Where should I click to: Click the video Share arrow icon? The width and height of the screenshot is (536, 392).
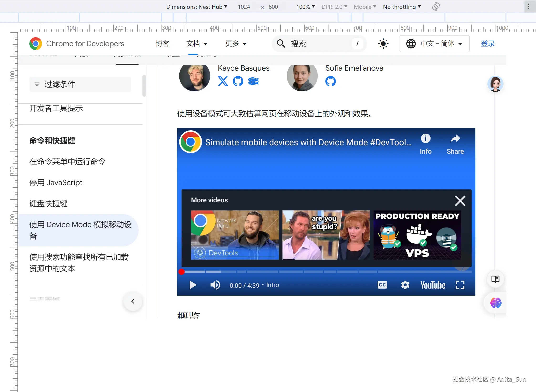click(455, 139)
